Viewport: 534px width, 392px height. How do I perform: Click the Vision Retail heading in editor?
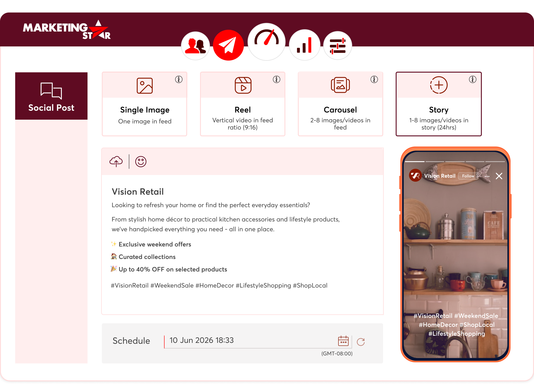pos(138,192)
